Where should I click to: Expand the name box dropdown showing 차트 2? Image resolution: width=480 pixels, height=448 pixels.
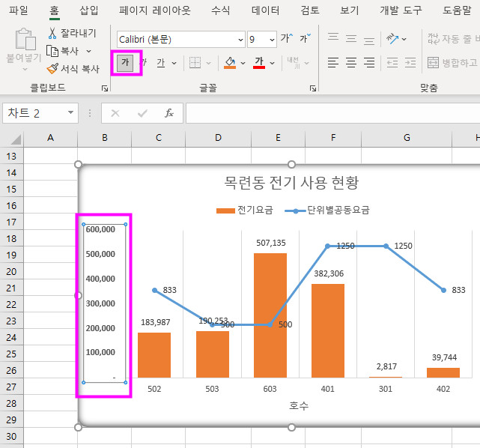[x=71, y=113]
